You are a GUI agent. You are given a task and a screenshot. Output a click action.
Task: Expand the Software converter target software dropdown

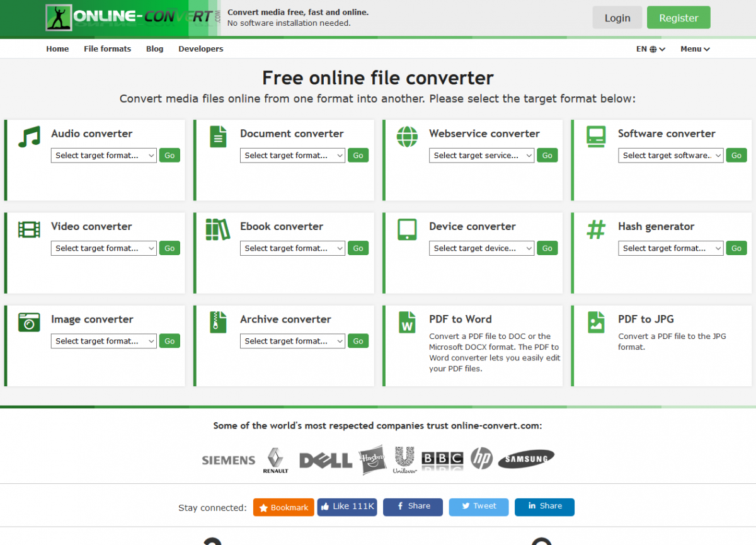(x=670, y=156)
